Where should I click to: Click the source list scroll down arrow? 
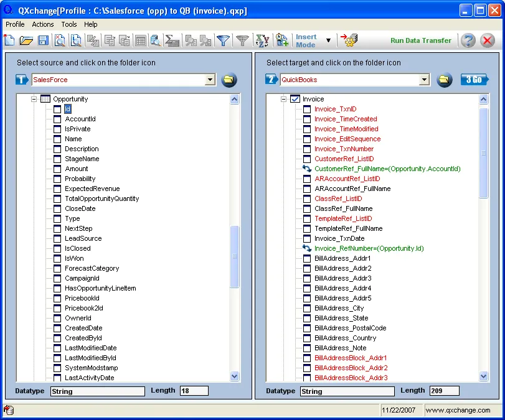click(235, 376)
